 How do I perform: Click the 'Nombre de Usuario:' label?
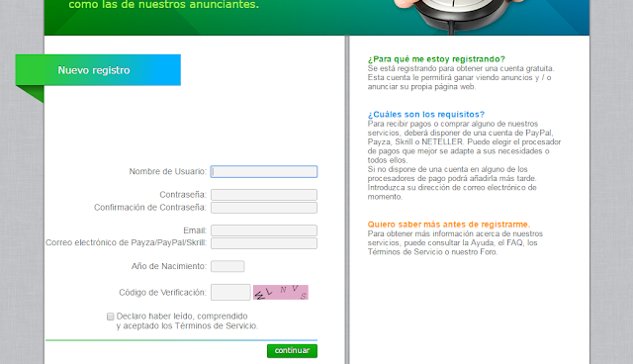point(167,171)
